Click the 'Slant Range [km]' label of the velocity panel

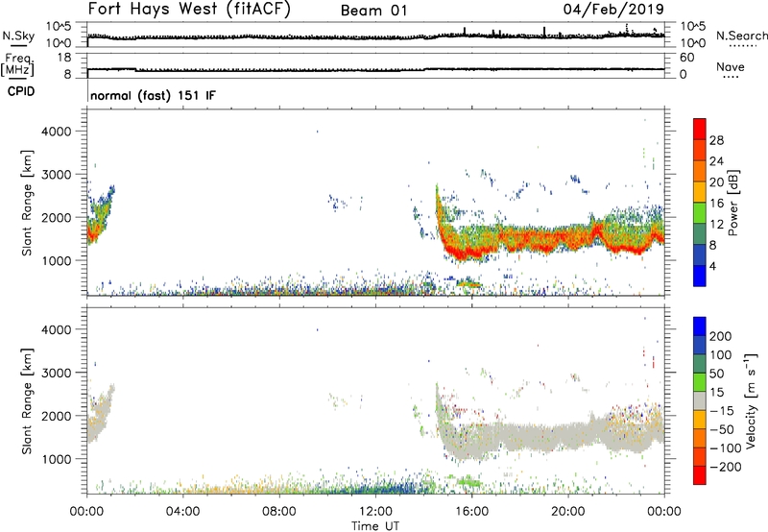coord(27,401)
